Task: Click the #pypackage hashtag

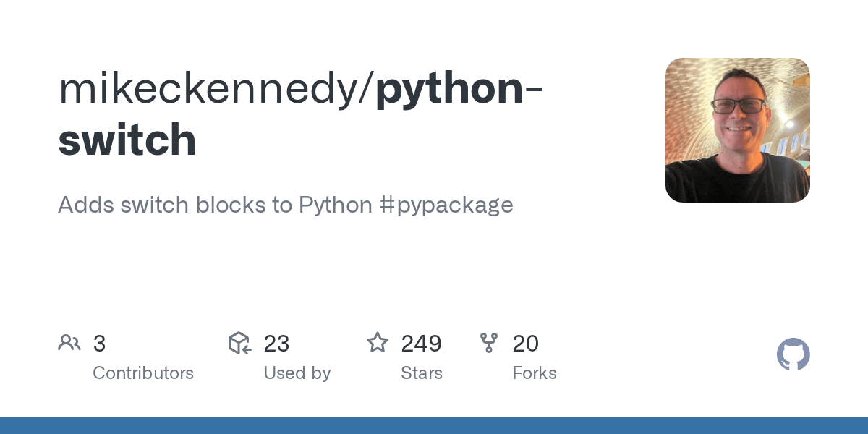Action: pyautogui.click(x=446, y=205)
